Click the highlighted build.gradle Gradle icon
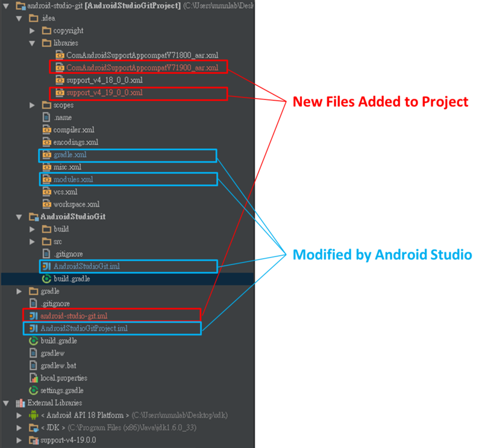 [x=46, y=279]
